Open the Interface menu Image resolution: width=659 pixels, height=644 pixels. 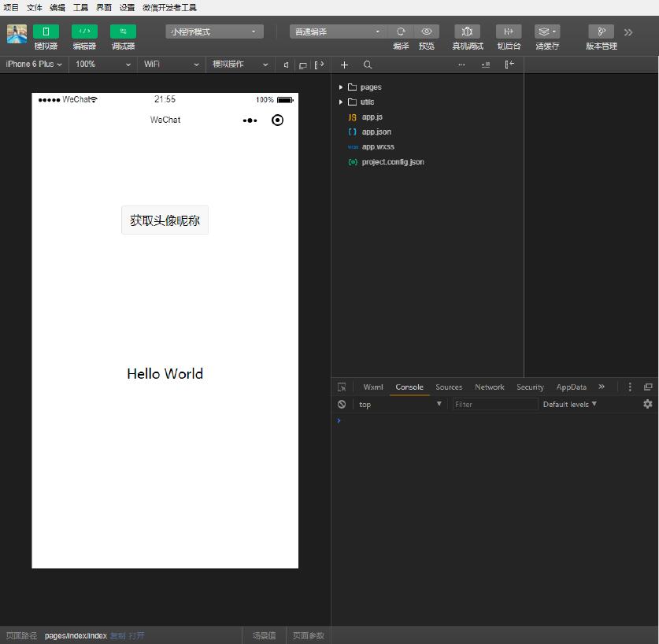104,8
